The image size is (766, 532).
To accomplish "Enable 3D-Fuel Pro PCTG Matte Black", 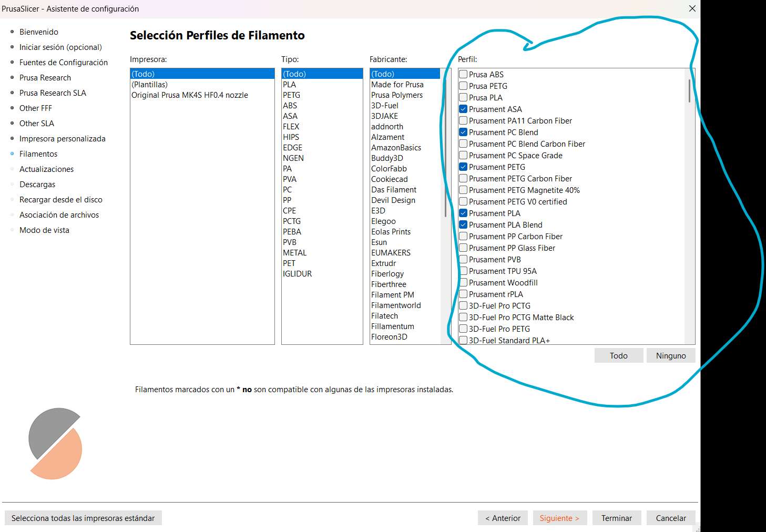I will point(463,317).
